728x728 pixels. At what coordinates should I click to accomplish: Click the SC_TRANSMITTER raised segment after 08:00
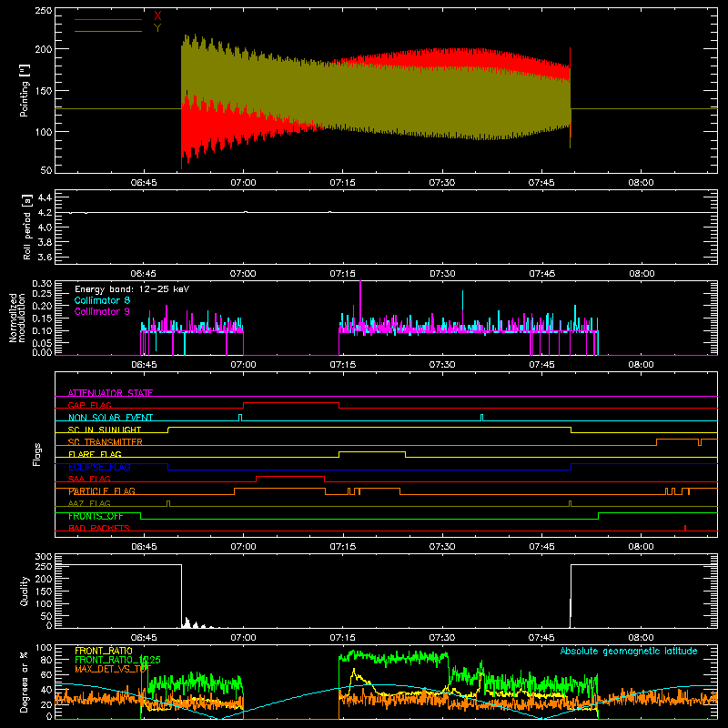(677, 440)
